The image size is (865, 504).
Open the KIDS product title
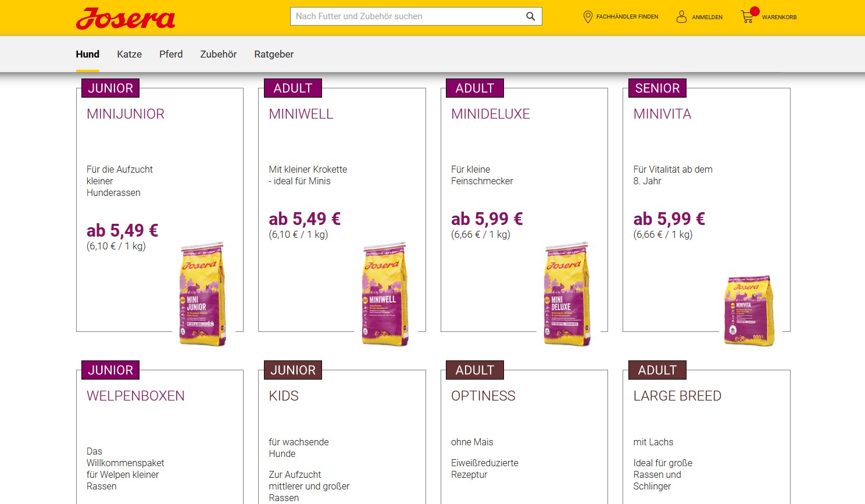pyautogui.click(x=284, y=396)
